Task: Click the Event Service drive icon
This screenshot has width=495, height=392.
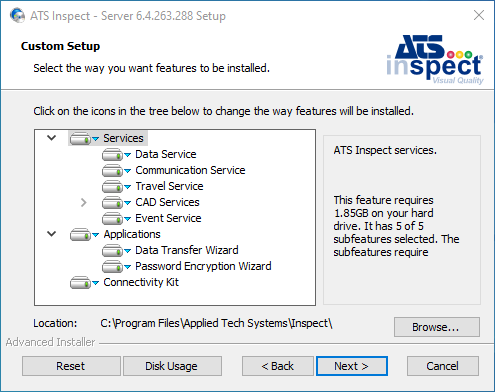Action: pyautogui.click(x=112, y=219)
